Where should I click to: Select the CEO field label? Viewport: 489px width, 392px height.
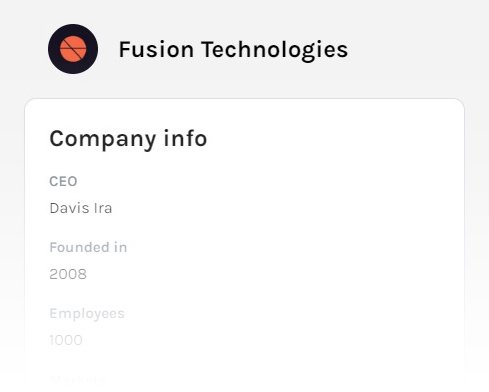tap(63, 182)
